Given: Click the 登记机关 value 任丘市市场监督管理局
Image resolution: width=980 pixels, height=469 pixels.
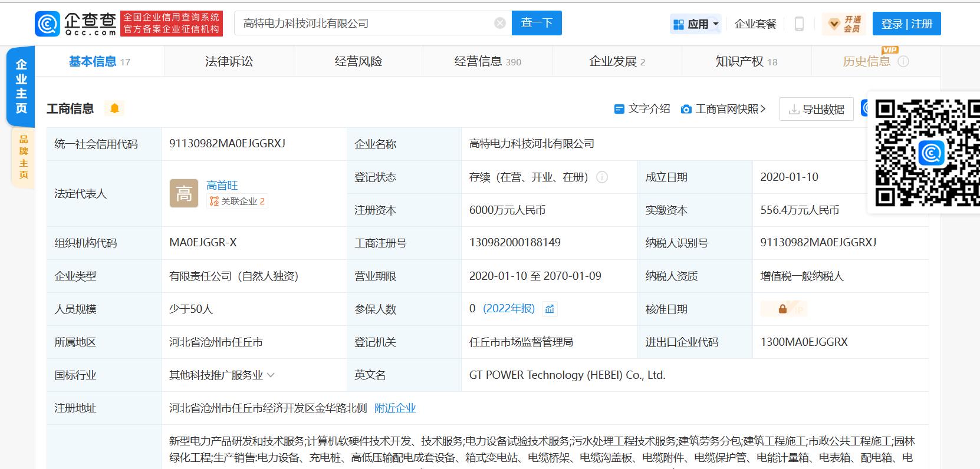Looking at the screenshot, I should coord(521,342).
